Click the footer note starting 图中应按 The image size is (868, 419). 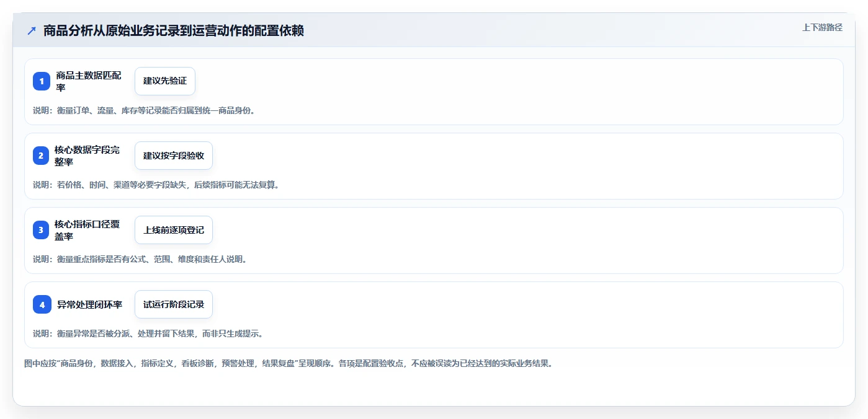tap(289, 363)
